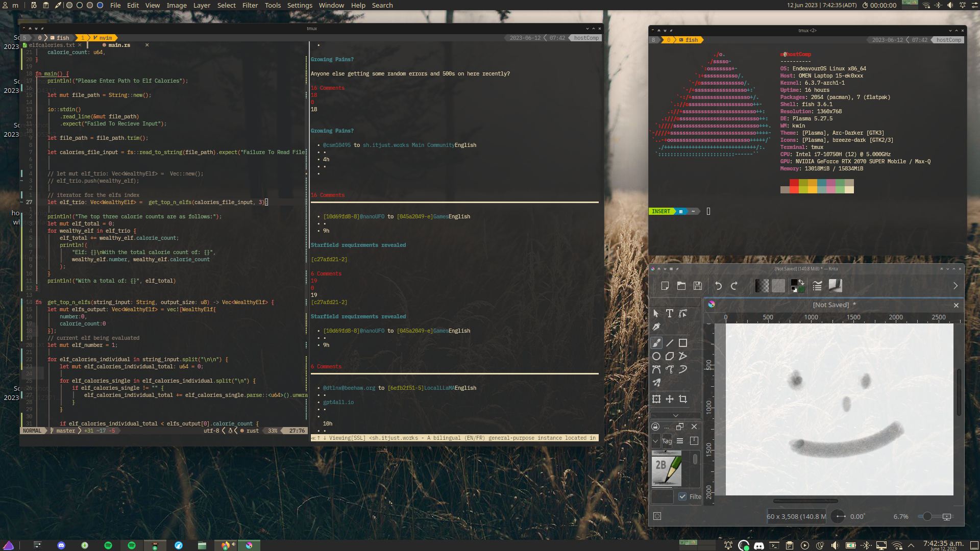980x551 pixels.
Task: Select the Move tool in Krita toolbox
Action: (x=670, y=399)
